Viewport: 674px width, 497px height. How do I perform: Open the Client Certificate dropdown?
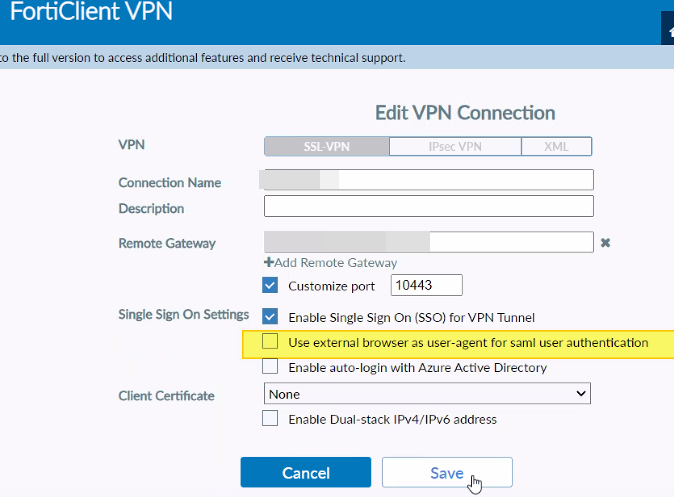(x=428, y=395)
